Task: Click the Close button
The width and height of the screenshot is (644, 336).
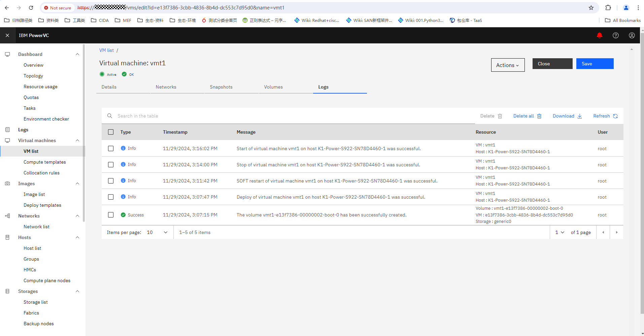Action: tap(552, 64)
